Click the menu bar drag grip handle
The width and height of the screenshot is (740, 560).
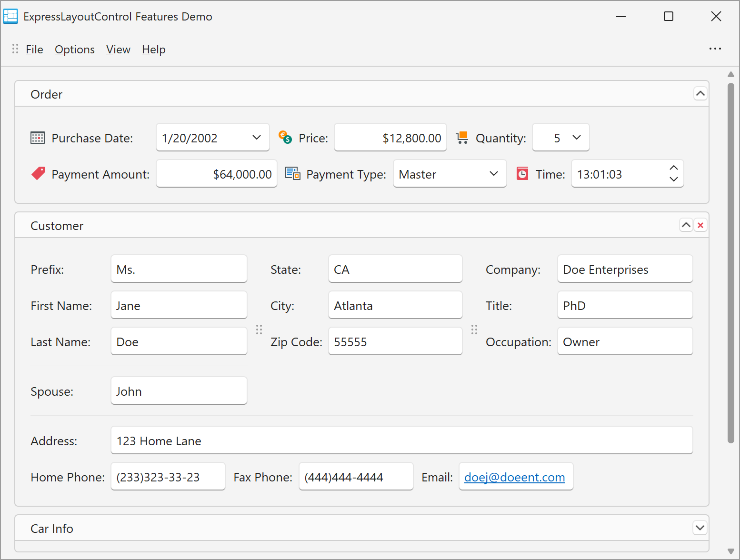(x=15, y=49)
